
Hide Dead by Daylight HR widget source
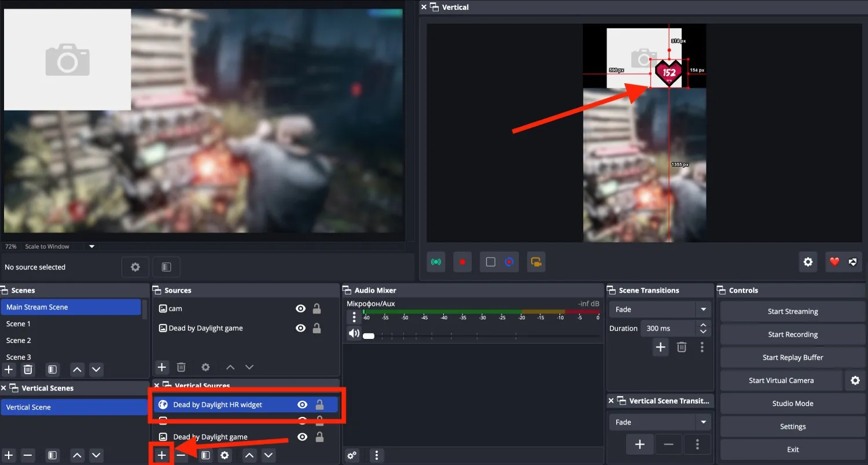tap(302, 405)
